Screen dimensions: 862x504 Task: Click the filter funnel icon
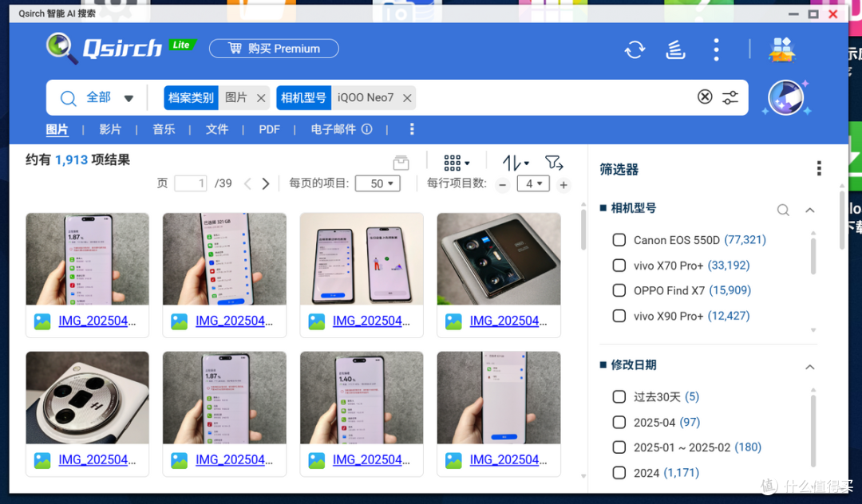point(554,163)
